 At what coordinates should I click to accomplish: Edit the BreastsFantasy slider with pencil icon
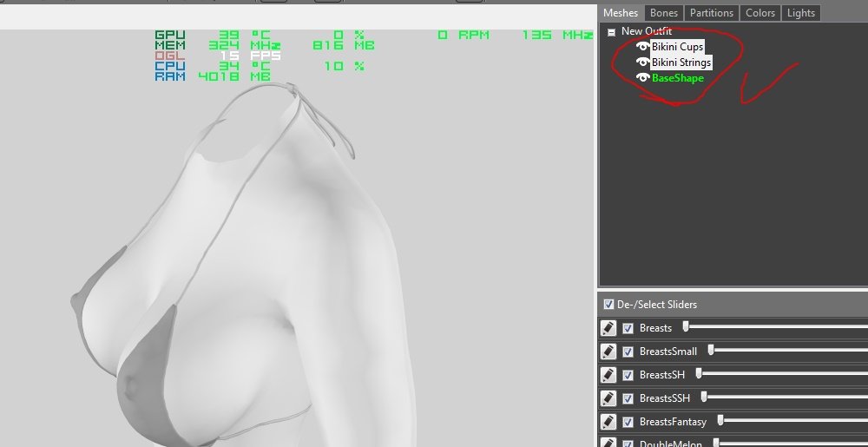(x=608, y=422)
